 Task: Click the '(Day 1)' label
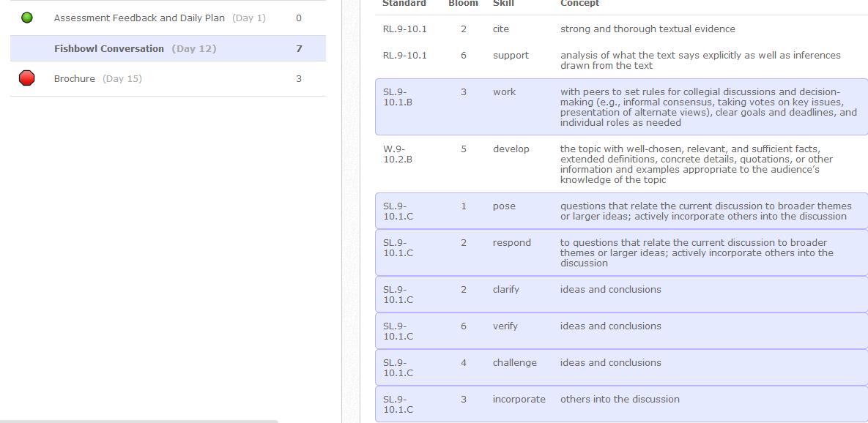point(249,18)
